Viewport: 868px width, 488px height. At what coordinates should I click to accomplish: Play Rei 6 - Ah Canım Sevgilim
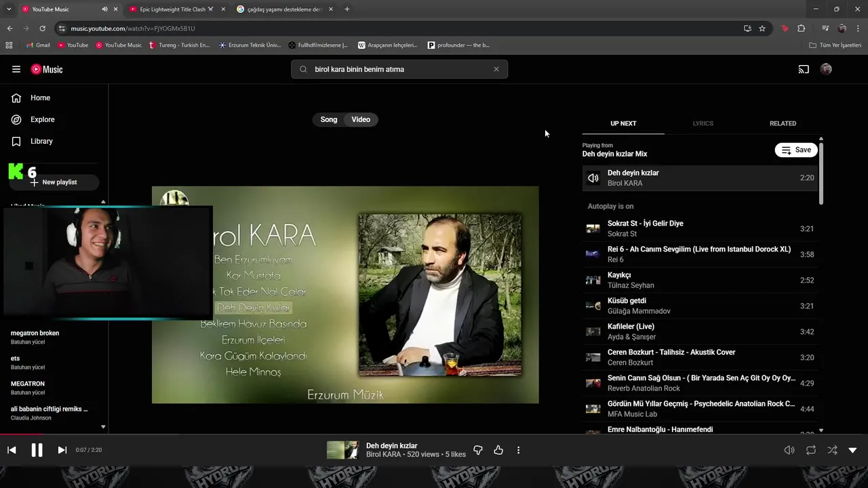(700, 254)
